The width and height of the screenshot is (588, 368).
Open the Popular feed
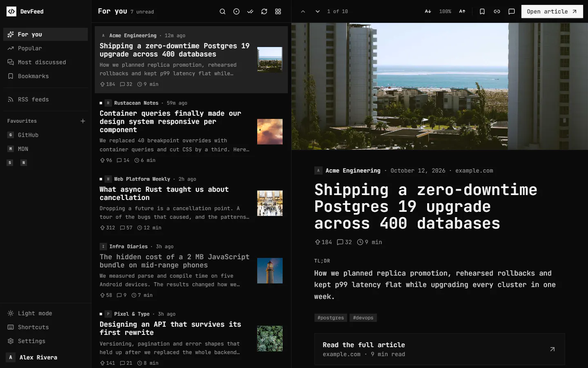(x=45, y=48)
